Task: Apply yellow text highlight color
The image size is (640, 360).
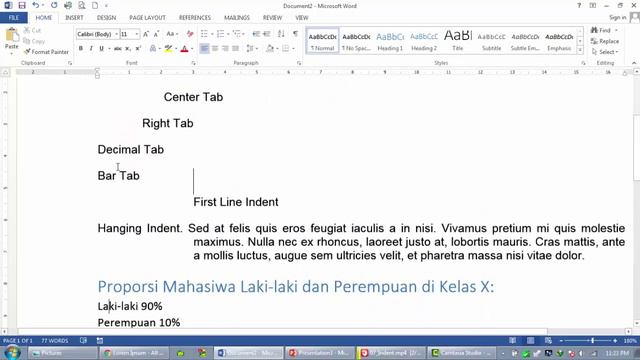Action: pyautogui.click(x=168, y=49)
